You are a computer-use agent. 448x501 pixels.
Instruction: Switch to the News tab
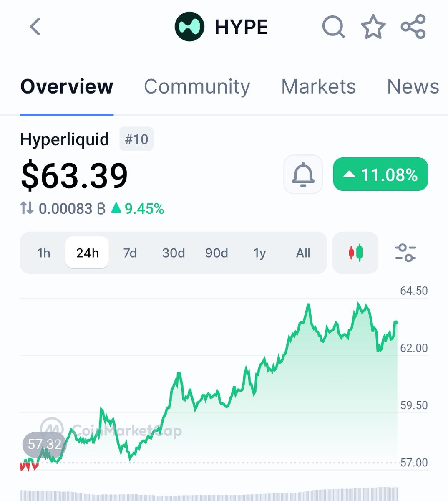click(x=413, y=86)
